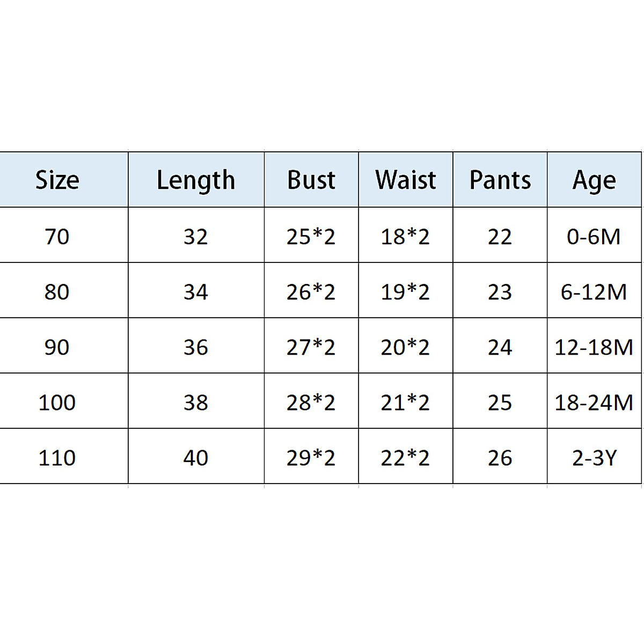Click the length value 34 cell
The image size is (644, 644).
pos(196,291)
